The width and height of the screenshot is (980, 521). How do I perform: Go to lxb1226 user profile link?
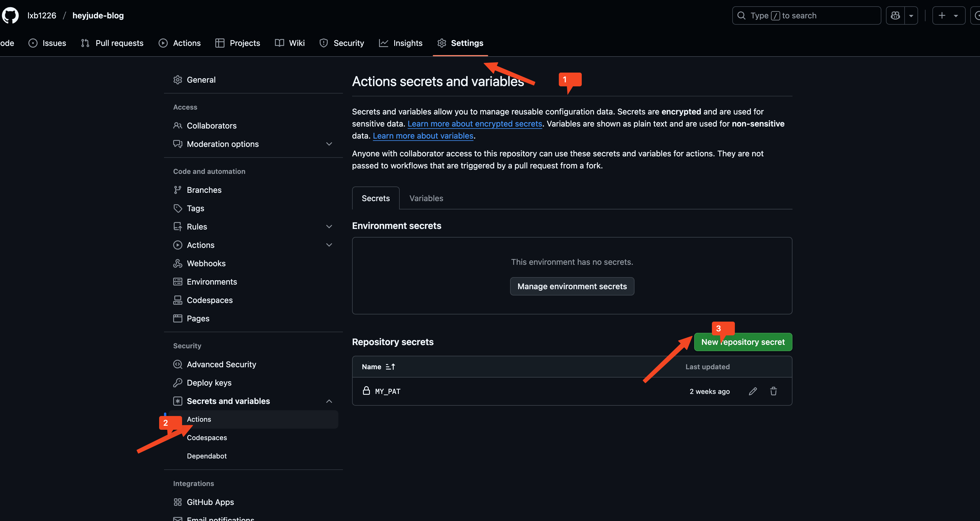tap(42, 15)
